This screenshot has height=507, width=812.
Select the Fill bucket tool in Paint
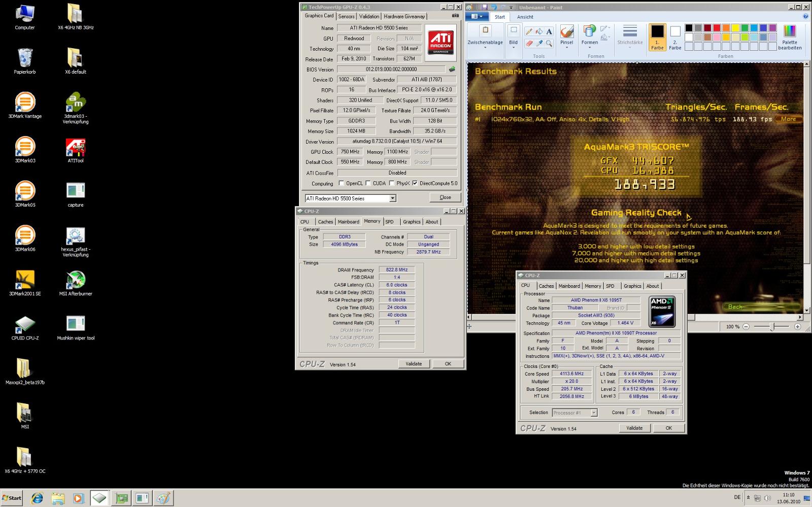pyautogui.click(x=539, y=31)
